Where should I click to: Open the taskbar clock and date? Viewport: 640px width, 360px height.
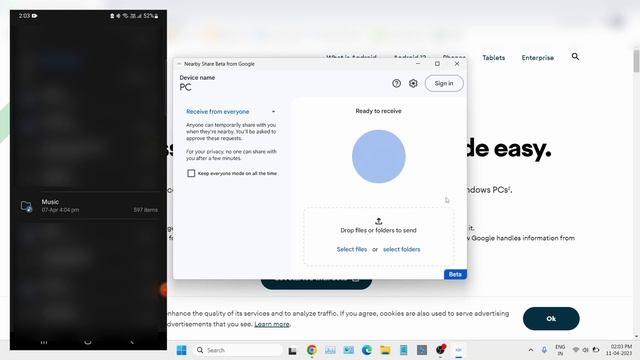click(x=619, y=350)
